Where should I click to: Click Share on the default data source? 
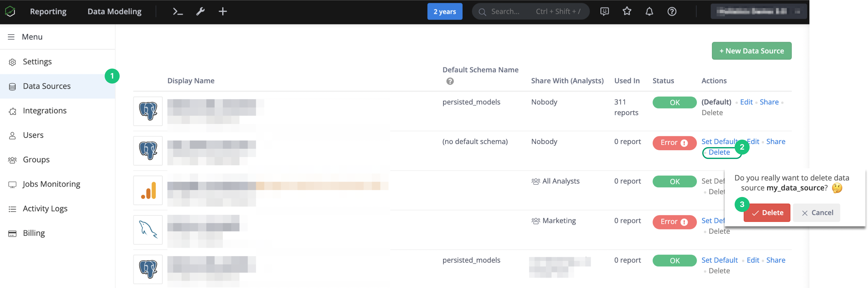point(769,102)
